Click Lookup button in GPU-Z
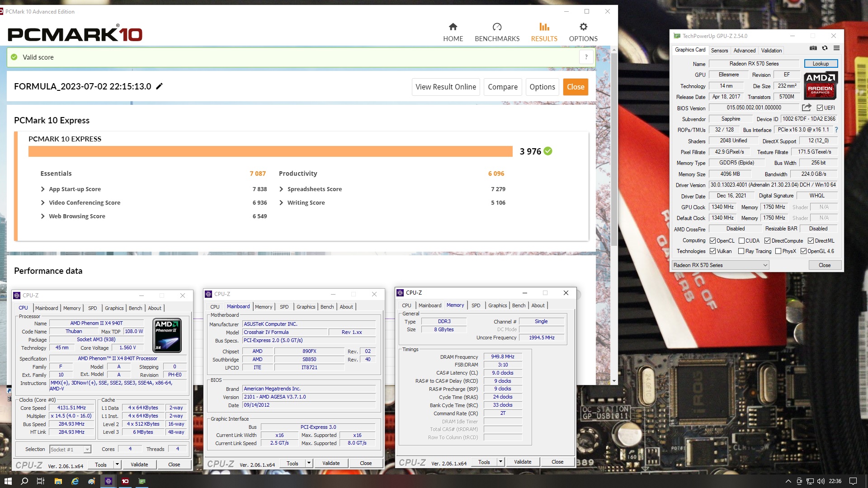The height and width of the screenshot is (488, 868). [821, 64]
